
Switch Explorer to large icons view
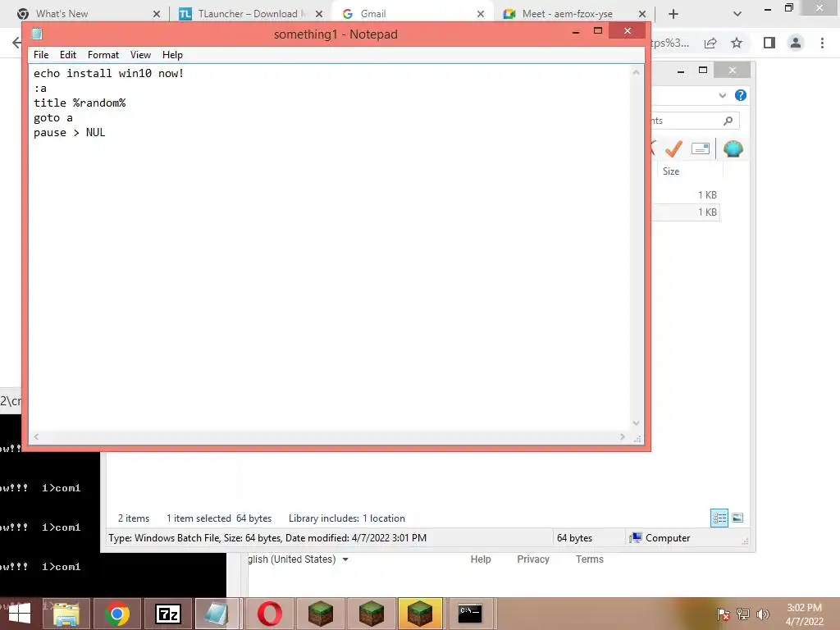pyautogui.click(x=737, y=518)
